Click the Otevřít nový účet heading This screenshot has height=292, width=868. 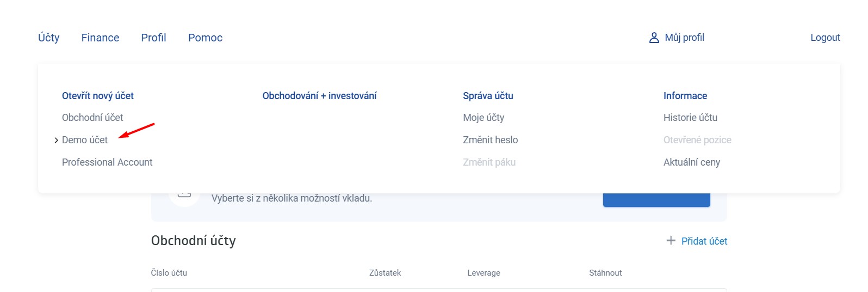98,96
